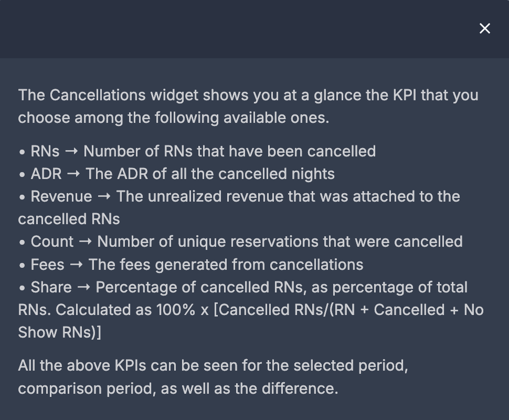The image size is (509, 420).
Task: Click the RNs term in the list
Action: pyautogui.click(x=45, y=151)
